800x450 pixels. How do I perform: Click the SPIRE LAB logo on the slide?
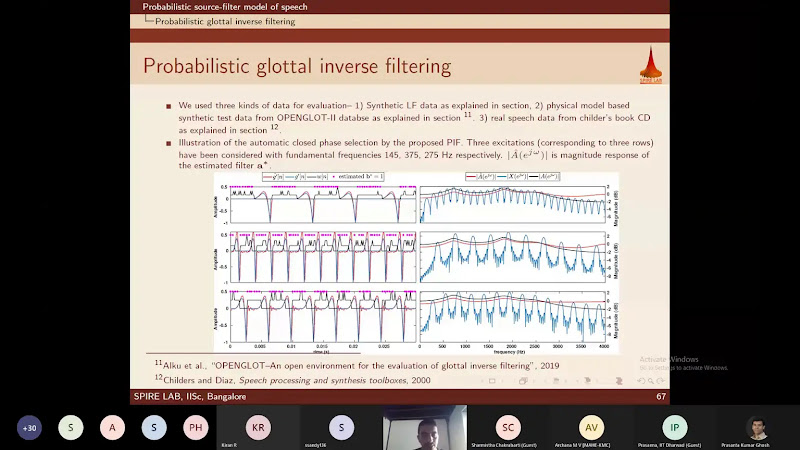(651, 65)
